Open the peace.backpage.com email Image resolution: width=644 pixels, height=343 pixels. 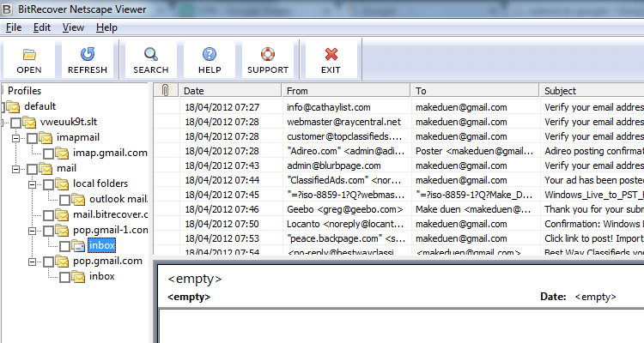click(x=398, y=238)
